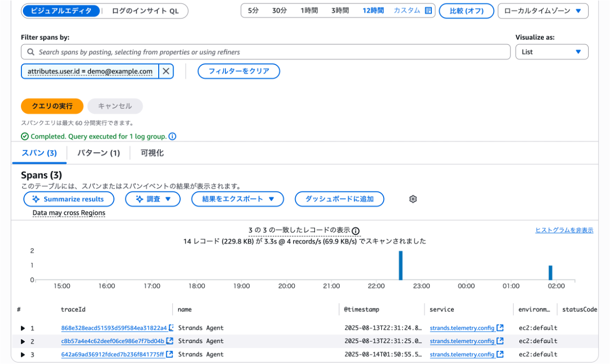The height and width of the screenshot is (364, 610).
Task: Switch to ログのインサイト QL mode
Action: pos(145,11)
